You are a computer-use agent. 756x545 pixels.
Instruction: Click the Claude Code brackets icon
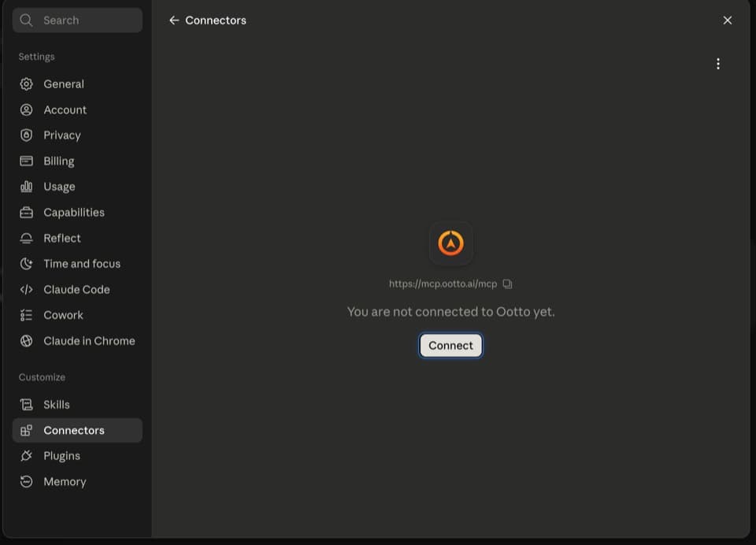coord(27,289)
